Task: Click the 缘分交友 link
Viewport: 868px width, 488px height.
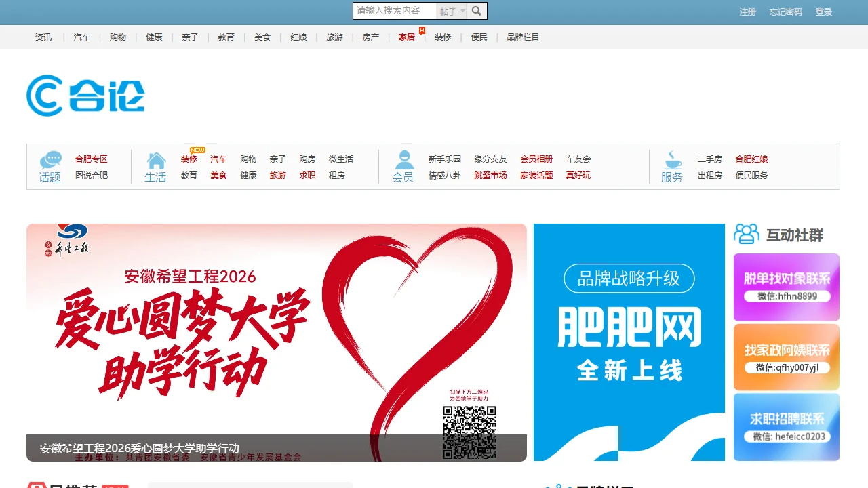Action: pyautogui.click(x=490, y=159)
